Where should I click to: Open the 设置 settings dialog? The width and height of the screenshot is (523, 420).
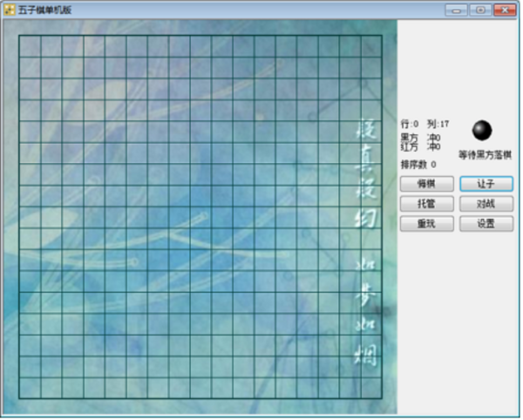[486, 224]
